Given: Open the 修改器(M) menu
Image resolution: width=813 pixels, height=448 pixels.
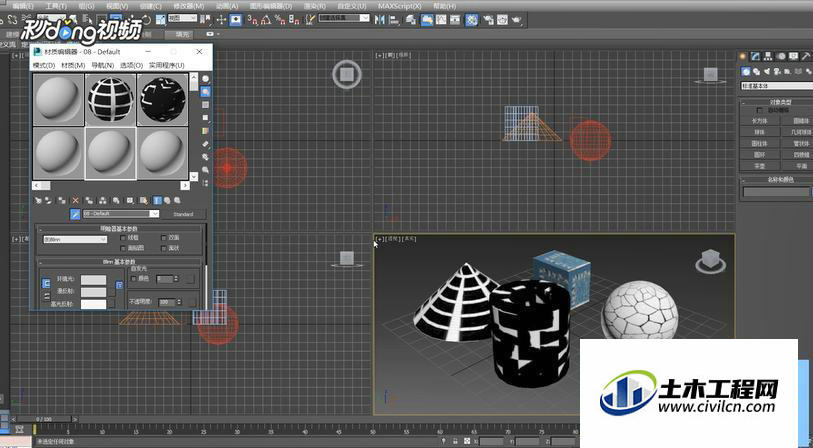Looking at the screenshot, I should (x=188, y=6).
